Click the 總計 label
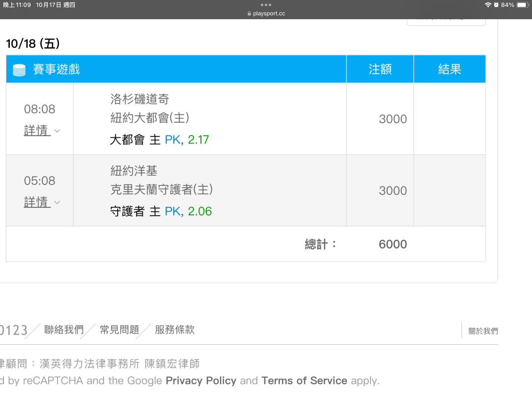This screenshot has height=399, width=532. point(320,244)
